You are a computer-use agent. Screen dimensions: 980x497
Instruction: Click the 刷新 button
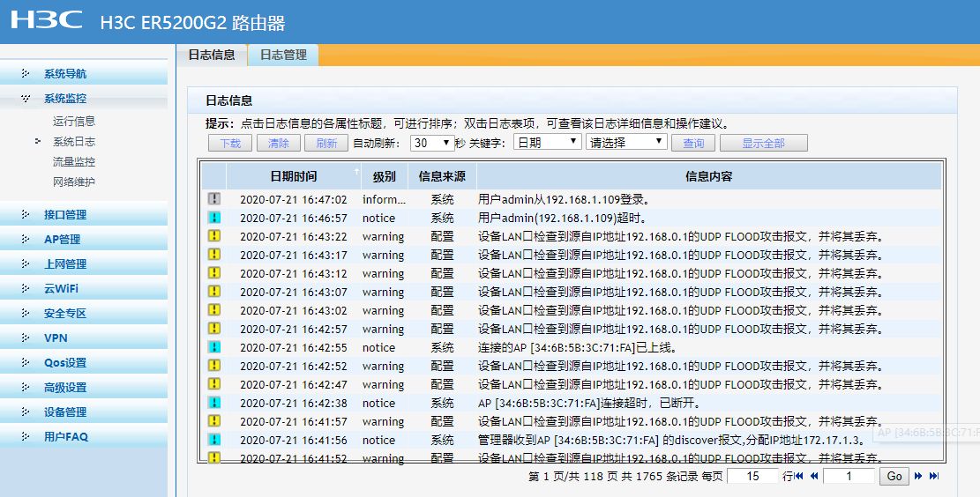[x=326, y=143]
